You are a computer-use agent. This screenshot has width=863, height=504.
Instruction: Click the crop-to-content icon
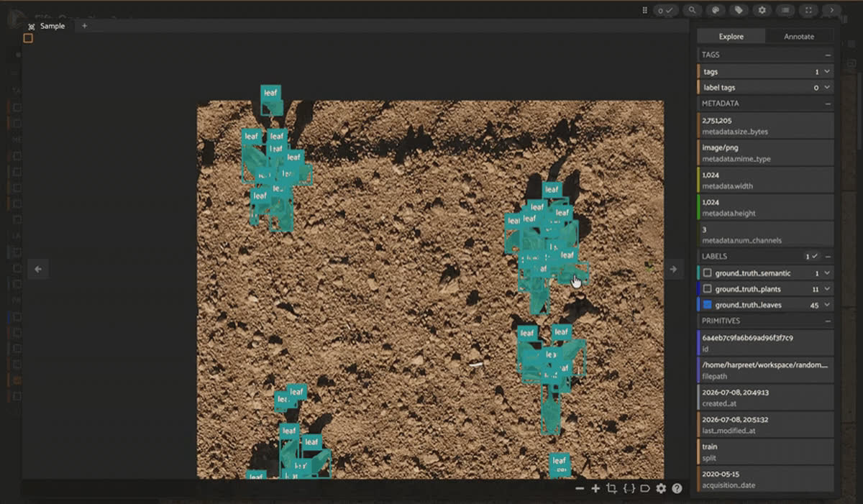(611, 488)
